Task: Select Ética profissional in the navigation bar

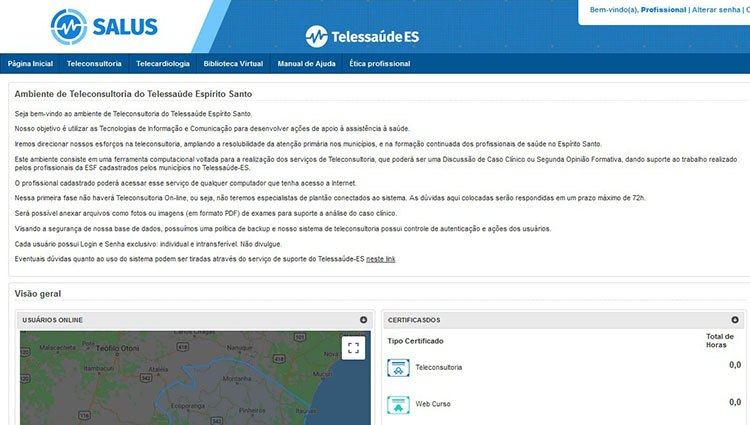Action: pos(380,63)
